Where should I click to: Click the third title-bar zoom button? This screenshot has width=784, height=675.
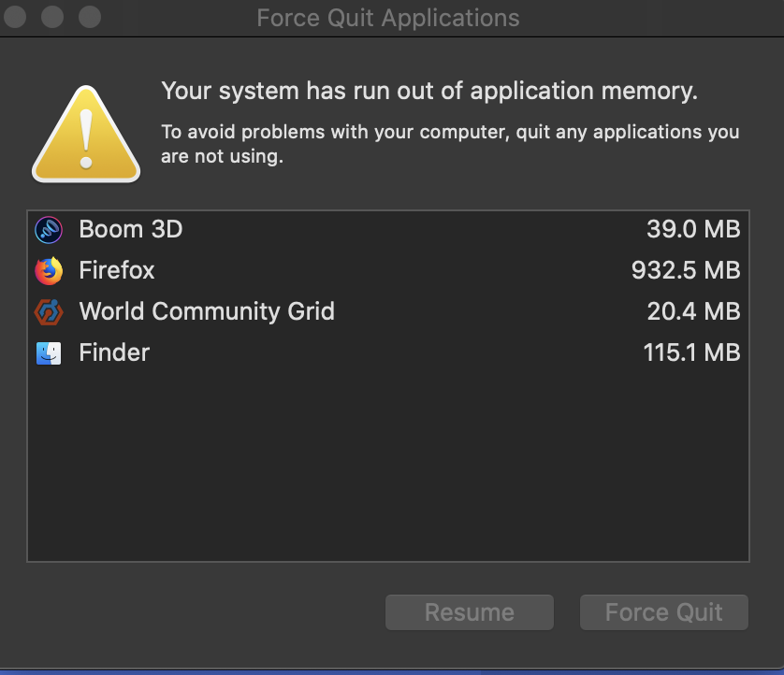89,17
